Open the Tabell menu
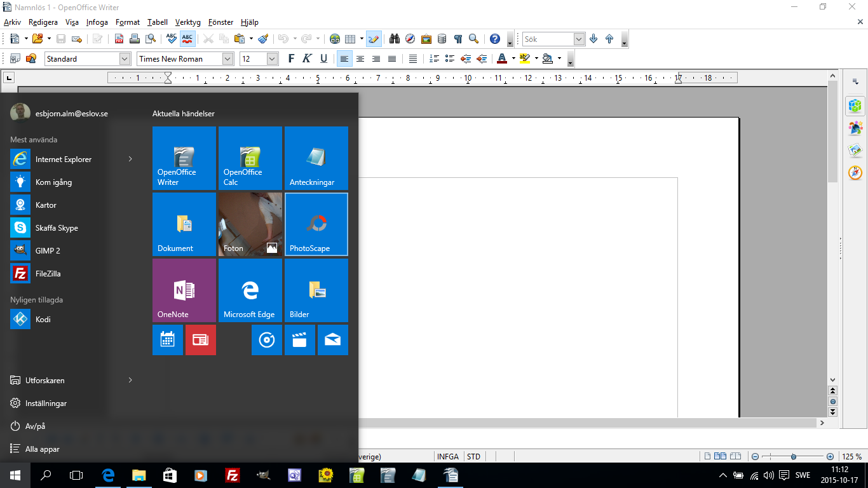868x488 pixels. [158, 22]
